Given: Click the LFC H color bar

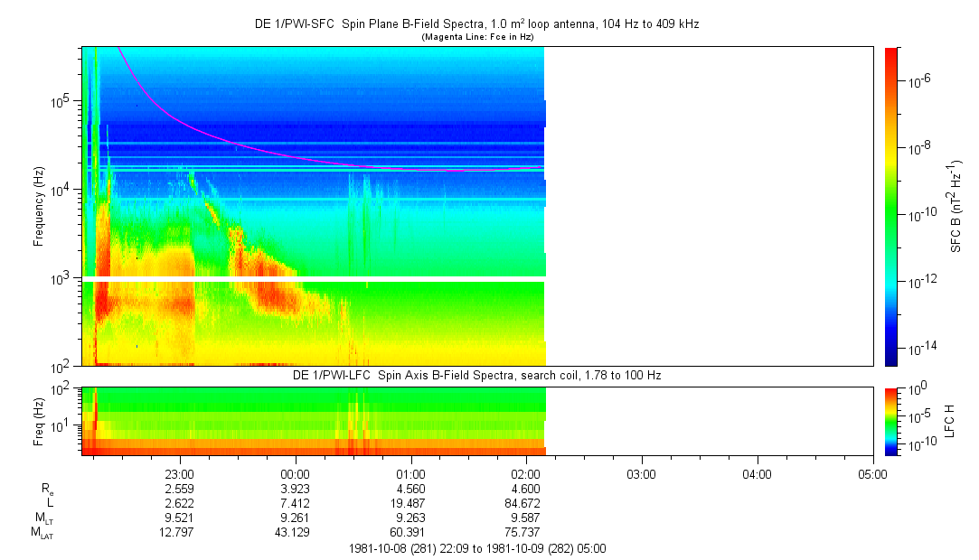Looking at the screenshot, I should (x=891, y=421).
